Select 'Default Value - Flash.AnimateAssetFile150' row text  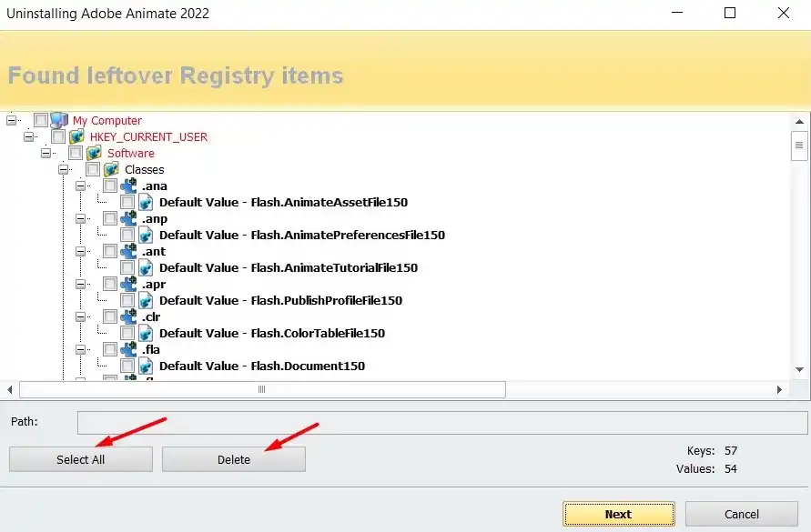click(283, 202)
